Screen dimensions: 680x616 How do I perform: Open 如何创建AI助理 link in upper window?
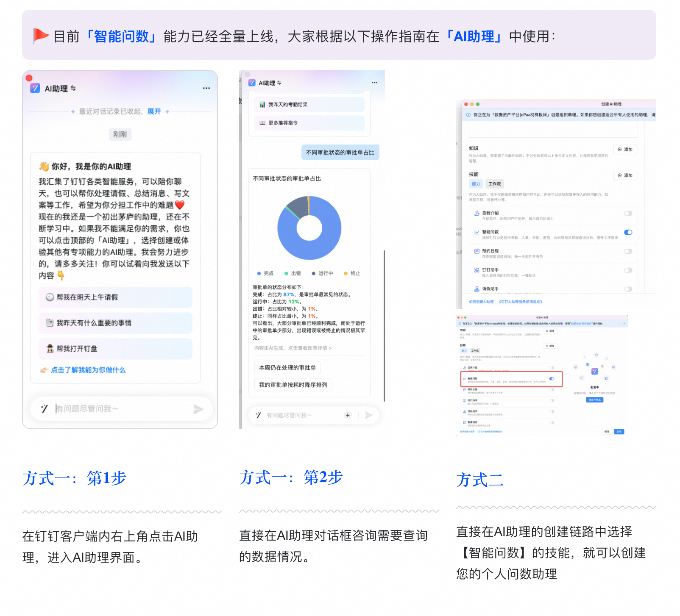[x=481, y=302]
